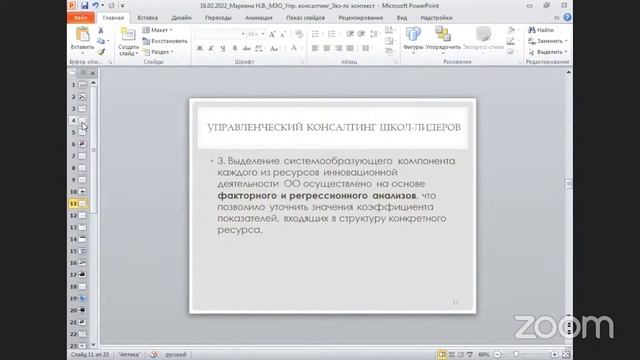This screenshot has width=640, height=360.
Task: Switch to the View (Вид) tab
Action: [x=402, y=18]
